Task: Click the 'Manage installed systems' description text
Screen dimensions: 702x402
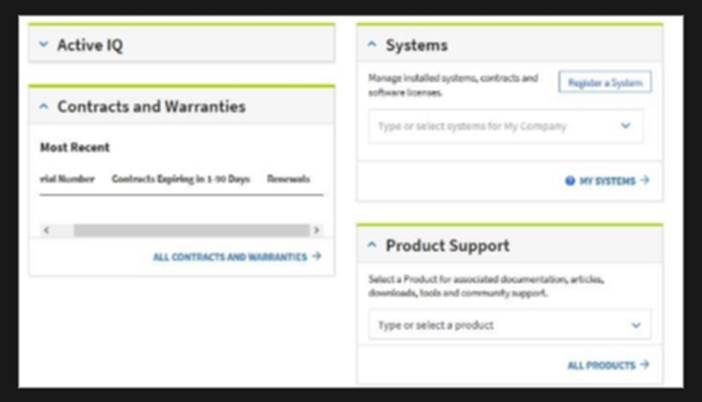Action: point(453,85)
